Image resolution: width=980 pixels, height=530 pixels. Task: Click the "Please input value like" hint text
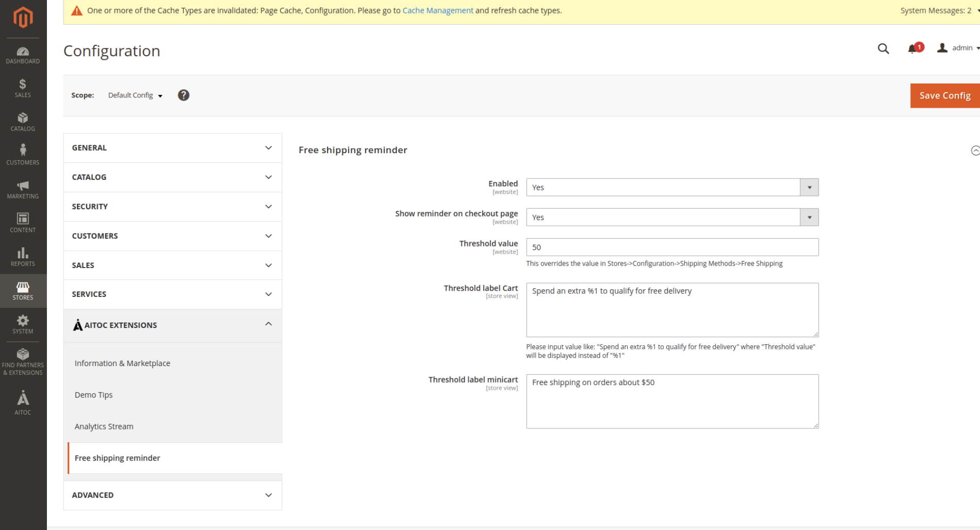(671, 351)
